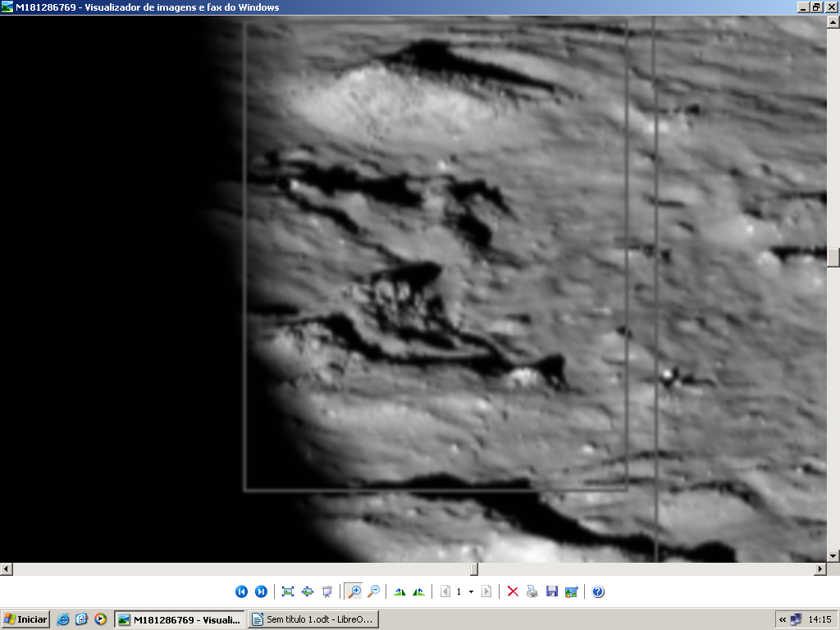Go to the next image
Image resolution: width=840 pixels, height=630 pixels.
pyautogui.click(x=261, y=591)
